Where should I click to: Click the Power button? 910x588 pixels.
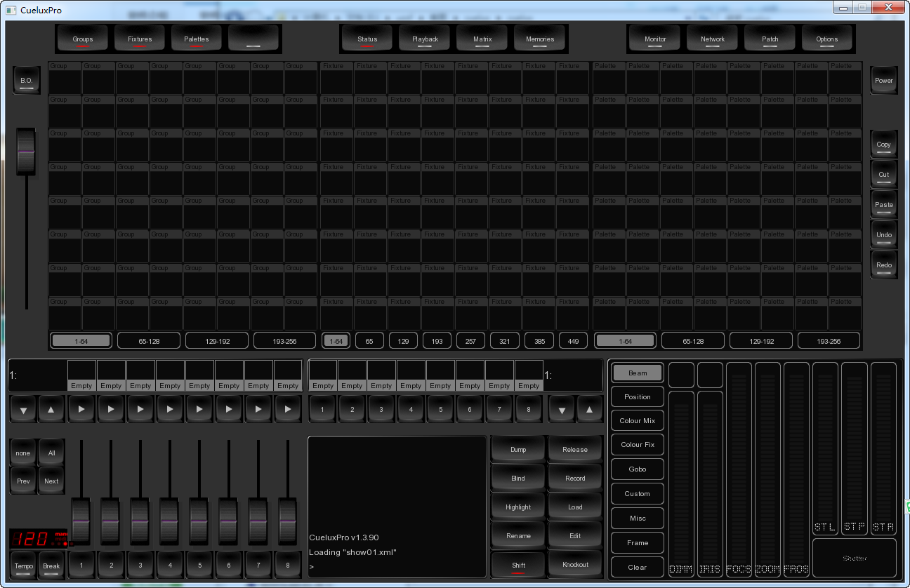pos(884,81)
